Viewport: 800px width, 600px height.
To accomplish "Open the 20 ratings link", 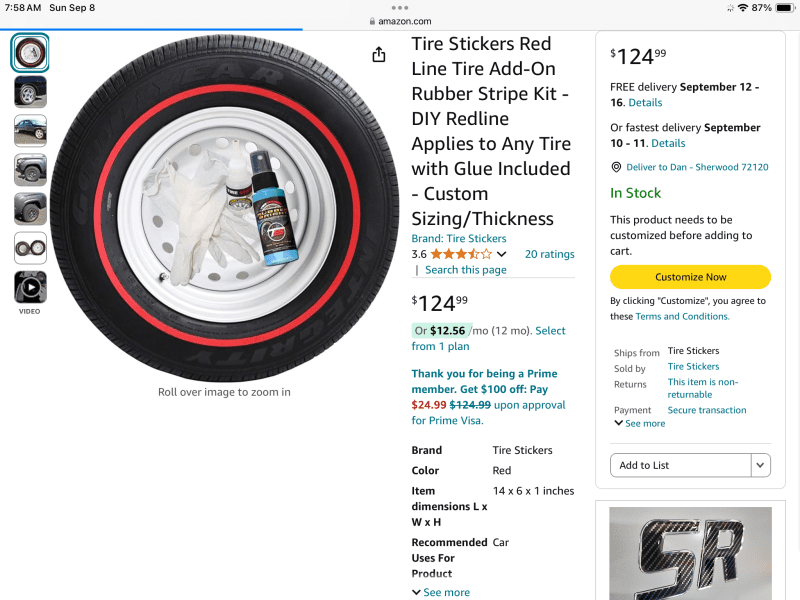I will 549,254.
